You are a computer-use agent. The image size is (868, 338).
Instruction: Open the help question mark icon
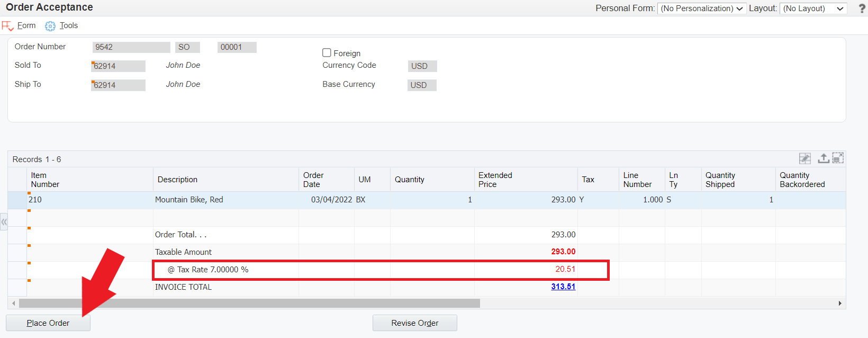click(862, 8)
